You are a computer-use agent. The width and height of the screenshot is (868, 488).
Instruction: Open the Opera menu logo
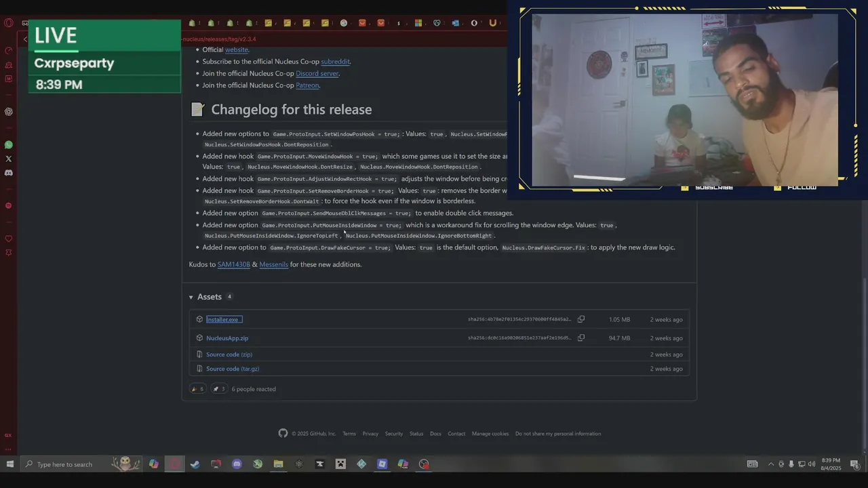tap(9, 22)
